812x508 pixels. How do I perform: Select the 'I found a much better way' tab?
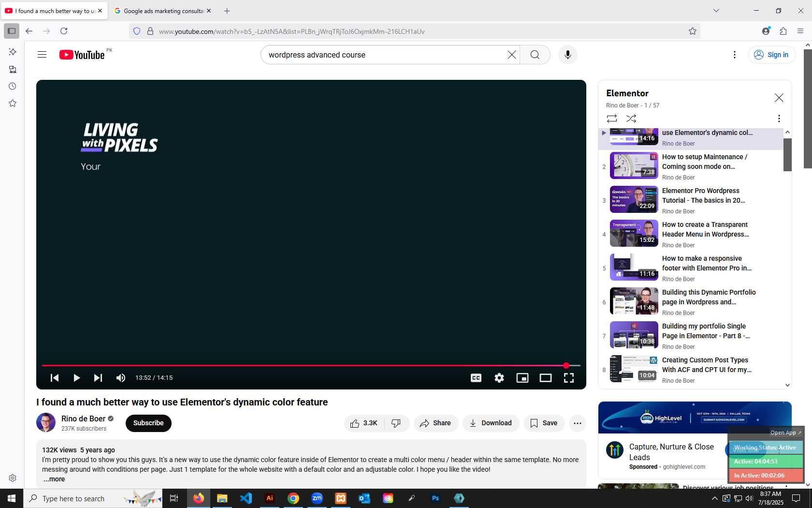[x=53, y=11]
